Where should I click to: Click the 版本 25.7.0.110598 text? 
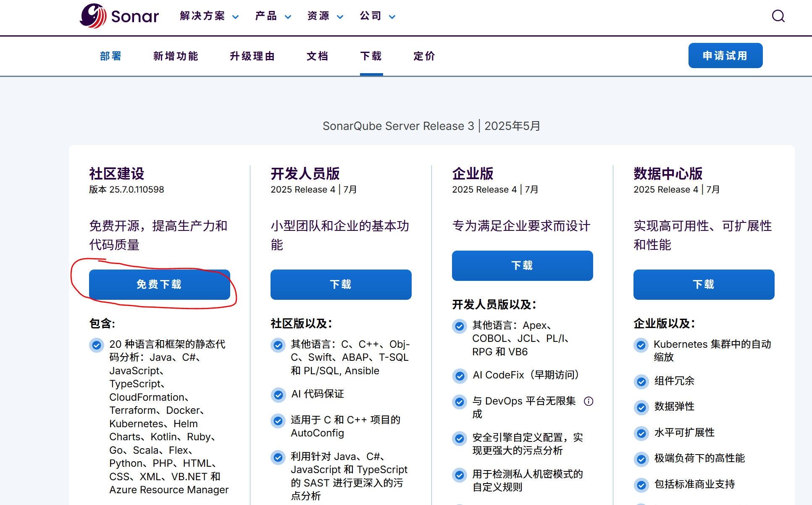[126, 190]
